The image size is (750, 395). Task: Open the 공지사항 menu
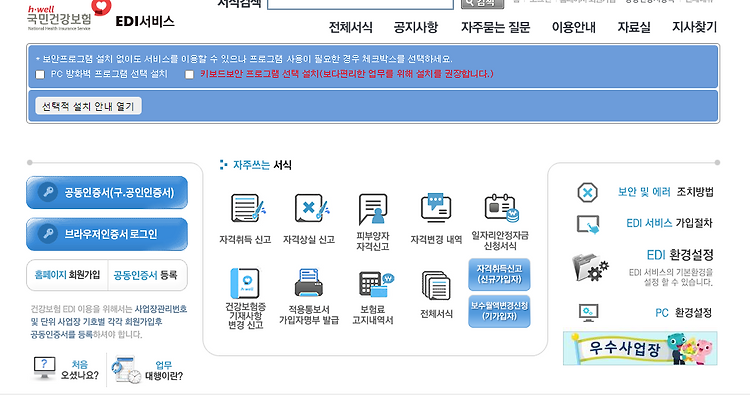(416, 27)
